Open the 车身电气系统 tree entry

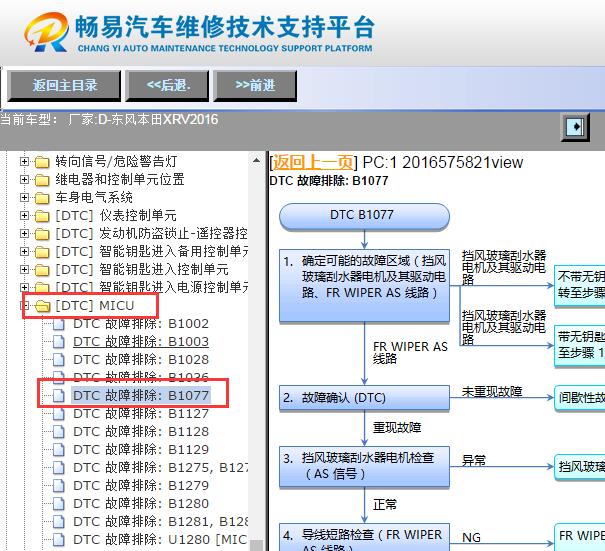point(94,198)
